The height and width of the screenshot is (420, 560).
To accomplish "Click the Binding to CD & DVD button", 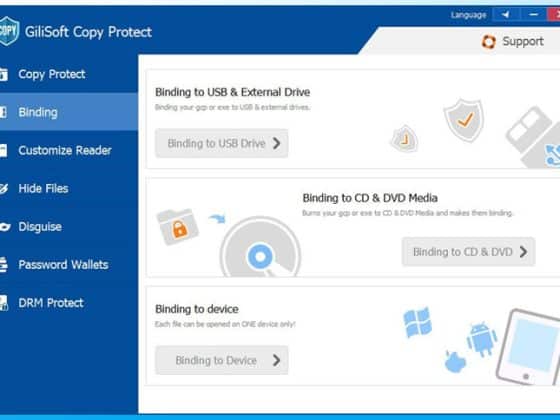I will click(x=469, y=252).
